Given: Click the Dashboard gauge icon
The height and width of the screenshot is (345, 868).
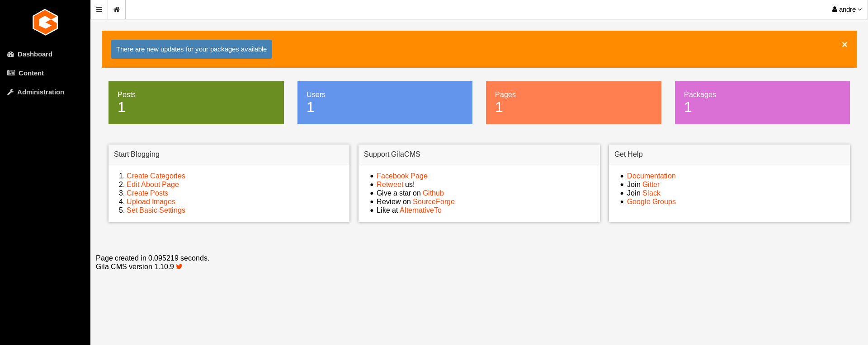Looking at the screenshot, I should pos(11,54).
